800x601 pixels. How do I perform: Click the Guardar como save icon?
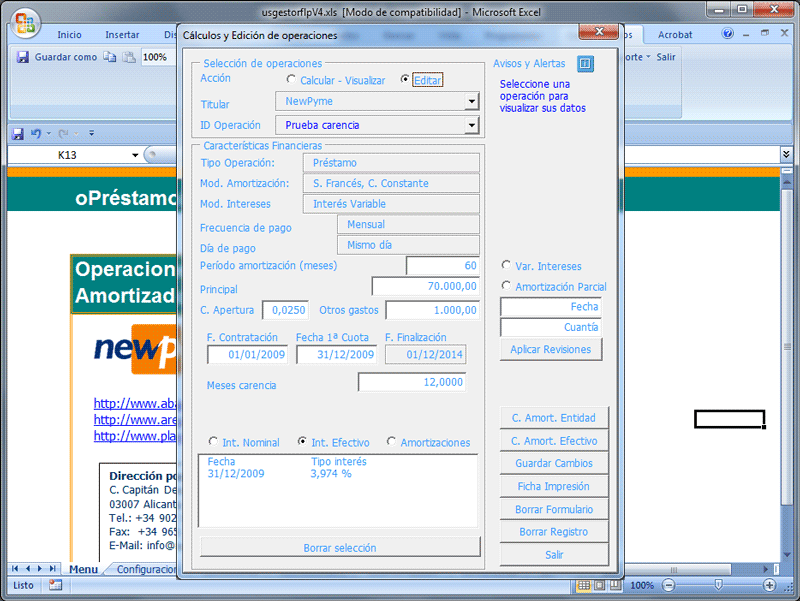22,57
